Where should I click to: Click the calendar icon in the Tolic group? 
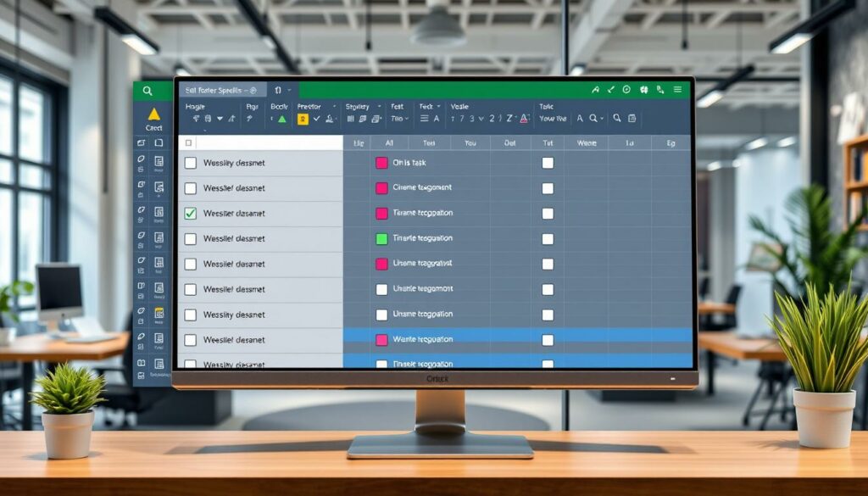click(x=632, y=118)
